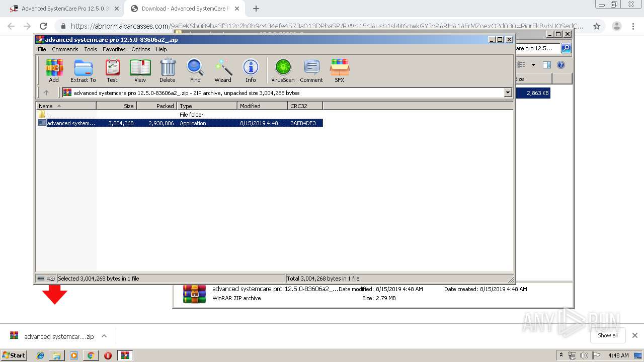Open the Favorites menu

pos(114,49)
